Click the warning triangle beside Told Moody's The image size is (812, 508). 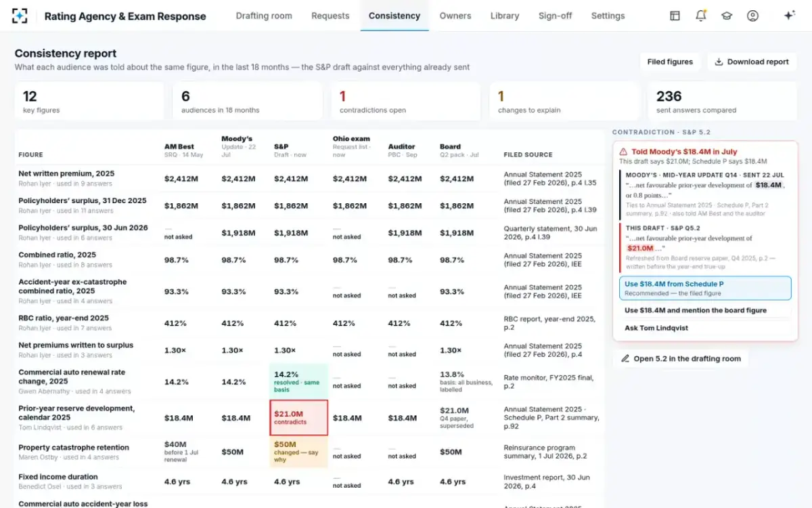624,152
